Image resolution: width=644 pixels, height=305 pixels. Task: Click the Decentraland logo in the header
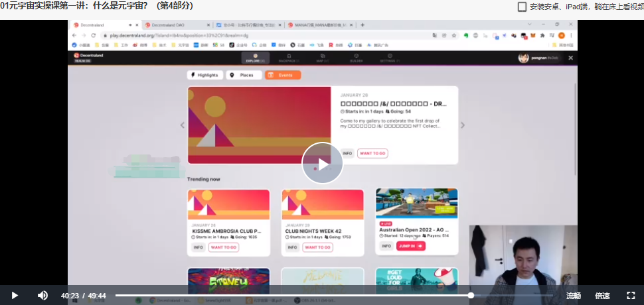[88, 55]
